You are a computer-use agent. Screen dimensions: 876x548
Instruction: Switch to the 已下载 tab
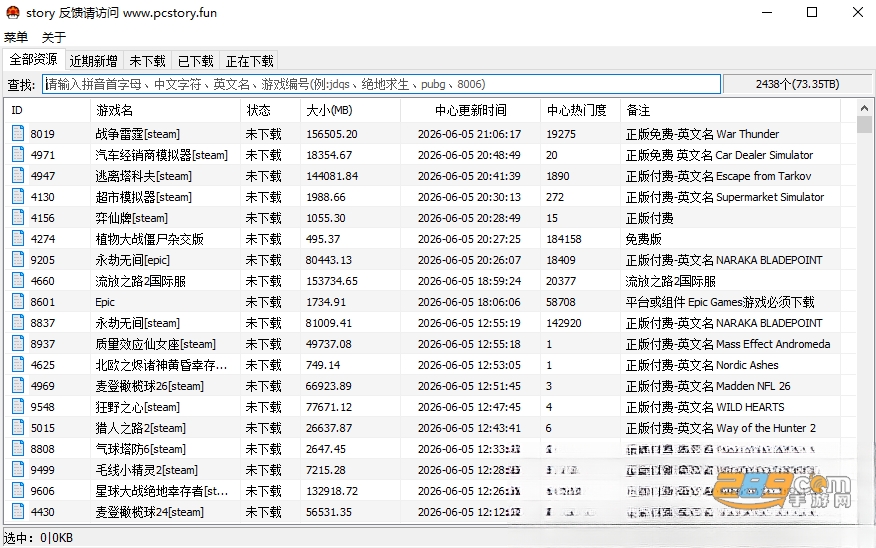coord(196,61)
